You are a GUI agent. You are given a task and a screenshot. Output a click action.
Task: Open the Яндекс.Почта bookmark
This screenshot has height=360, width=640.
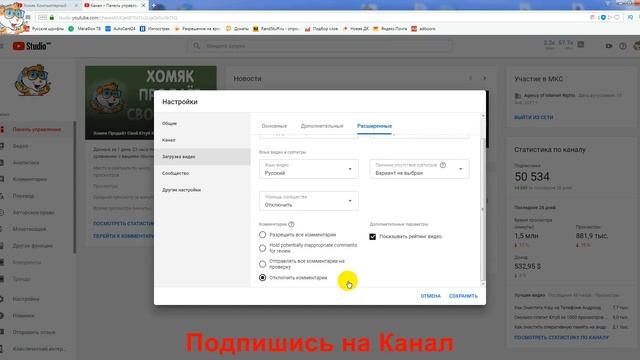click(x=390, y=29)
